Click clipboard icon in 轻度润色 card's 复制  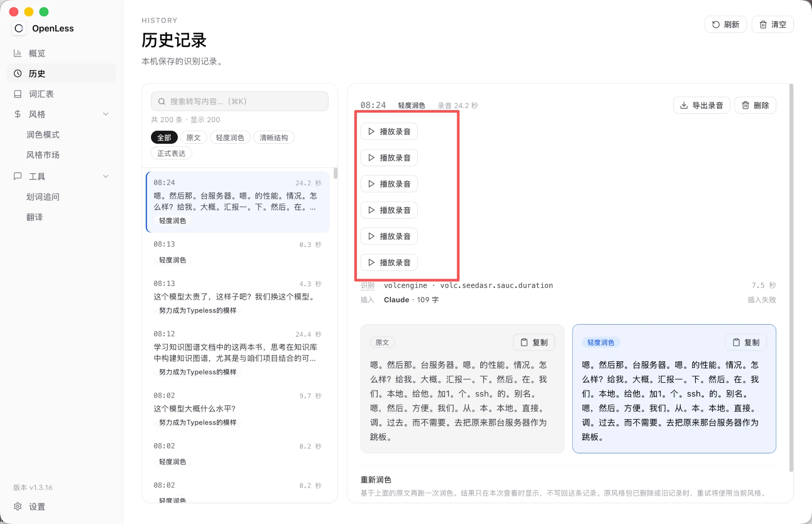pyautogui.click(x=736, y=342)
